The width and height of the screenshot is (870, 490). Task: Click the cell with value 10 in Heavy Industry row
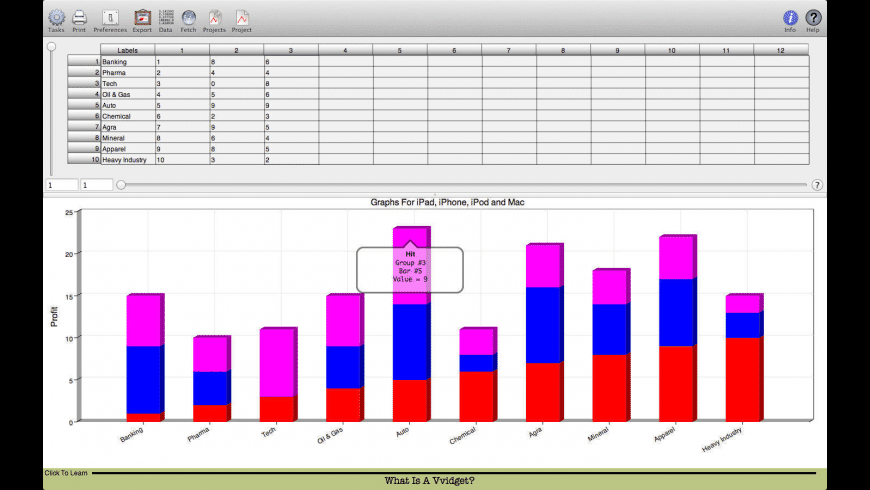tap(182, 159)
